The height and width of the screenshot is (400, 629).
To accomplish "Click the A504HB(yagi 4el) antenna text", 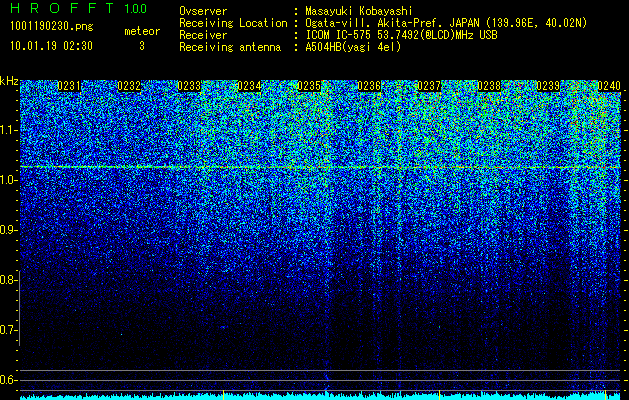I will [353, 47].
